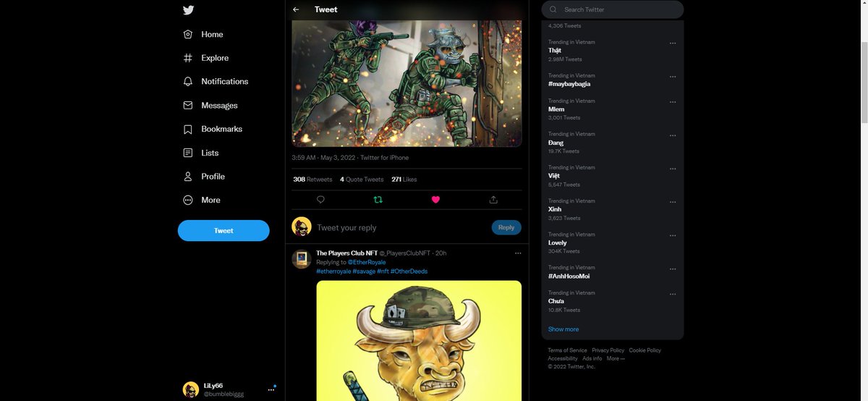Click LiLy66 avatar at bottom left

(191, 389)
